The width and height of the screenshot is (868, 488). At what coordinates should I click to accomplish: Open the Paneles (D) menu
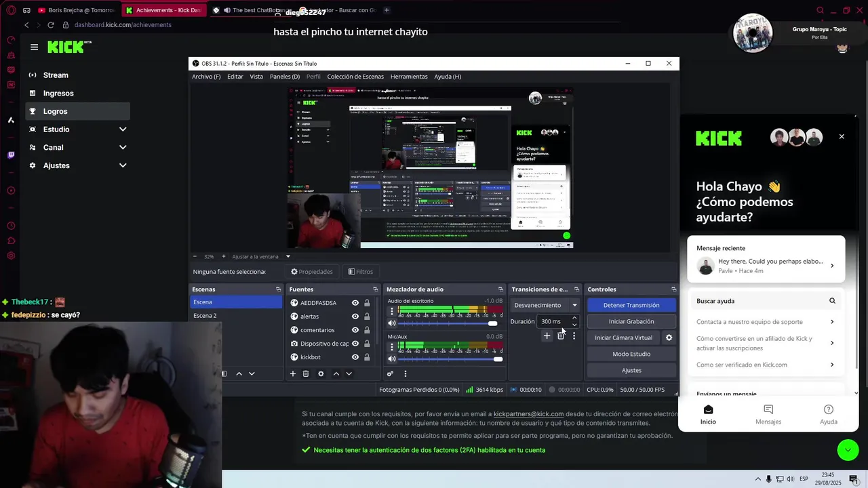pyautogui.click(x=285, y=77)
